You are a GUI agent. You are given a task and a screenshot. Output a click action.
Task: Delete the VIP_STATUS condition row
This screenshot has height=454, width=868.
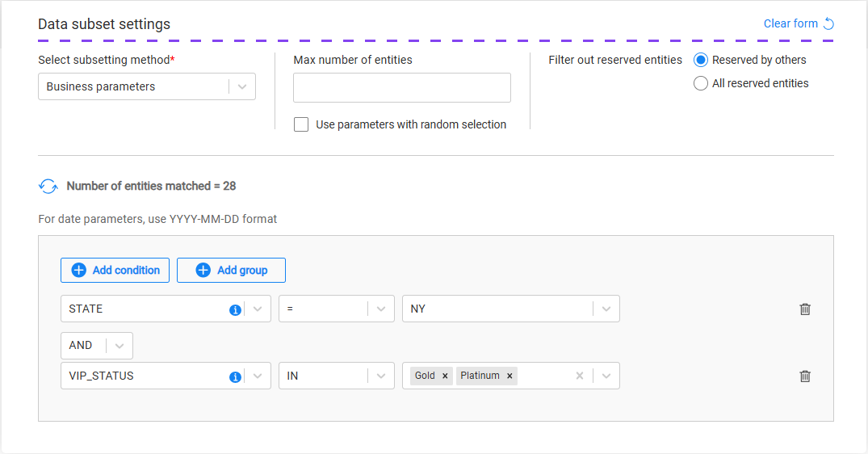click(805, 376)
